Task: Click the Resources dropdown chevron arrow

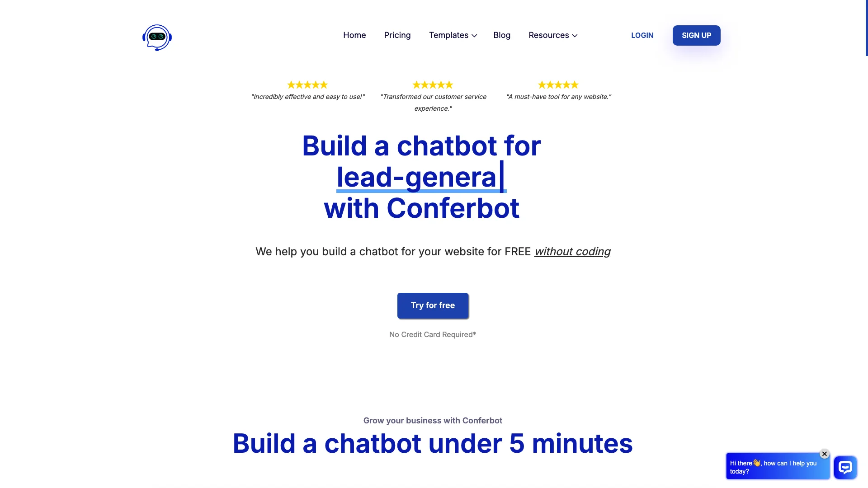Action: click(x=574, y=35)
